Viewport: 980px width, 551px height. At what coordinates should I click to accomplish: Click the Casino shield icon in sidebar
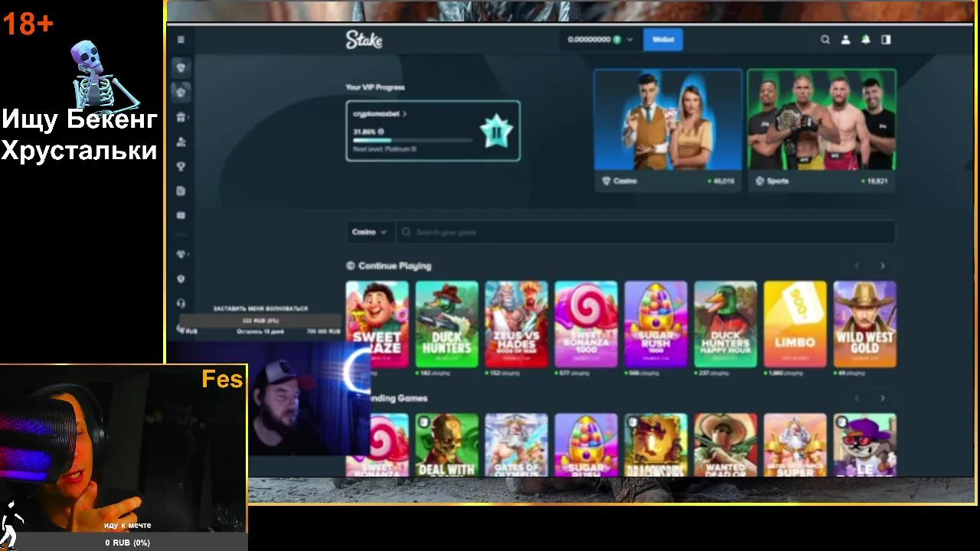coord(181,67)
